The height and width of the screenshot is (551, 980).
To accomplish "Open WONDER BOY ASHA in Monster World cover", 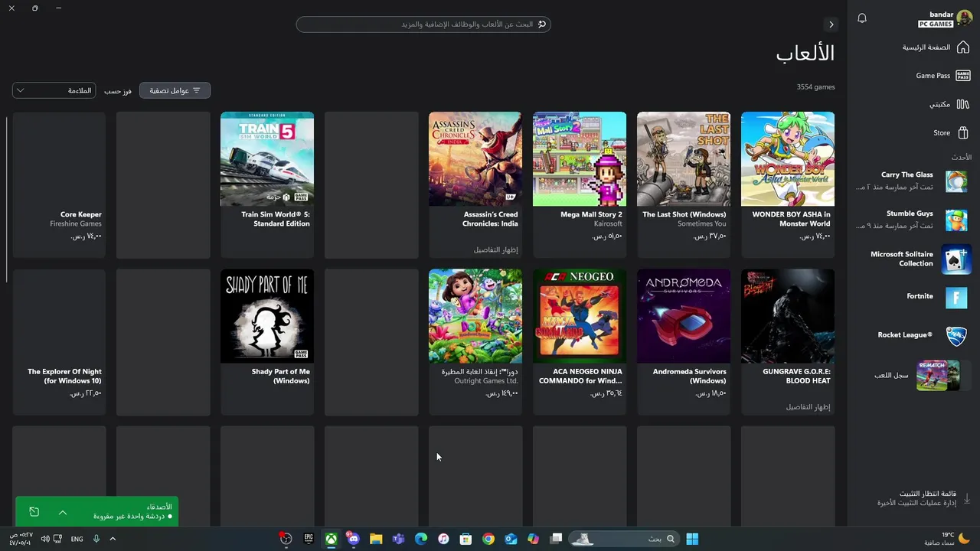I will point(788,159).
